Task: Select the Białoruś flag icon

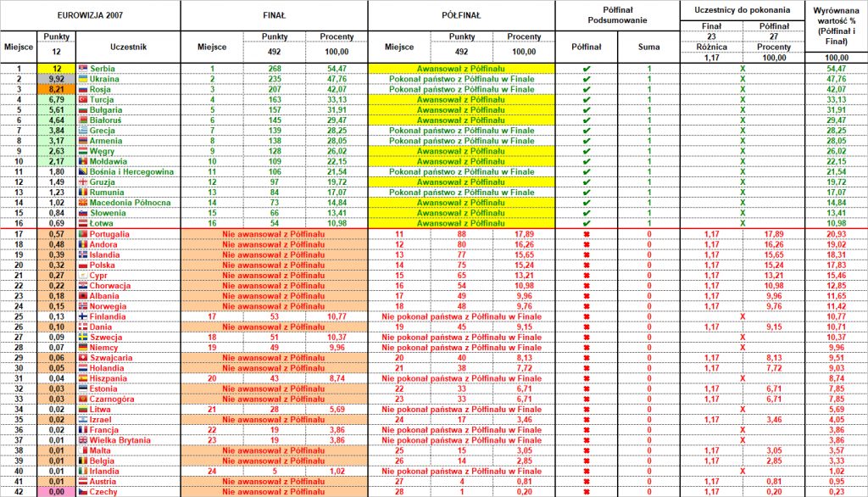Action: [x=83, y=120]
